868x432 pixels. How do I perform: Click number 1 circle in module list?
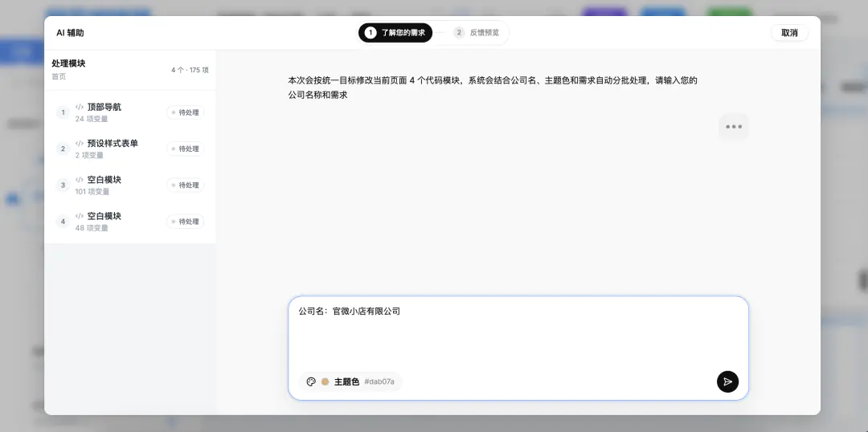click(x=63, y=112)
